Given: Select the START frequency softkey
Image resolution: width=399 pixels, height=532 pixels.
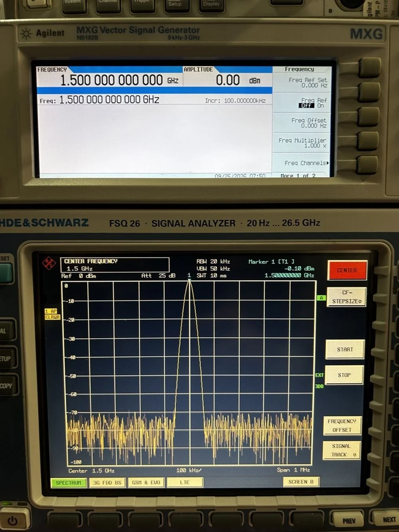Looking at the screenshot, I should [345, 350].
